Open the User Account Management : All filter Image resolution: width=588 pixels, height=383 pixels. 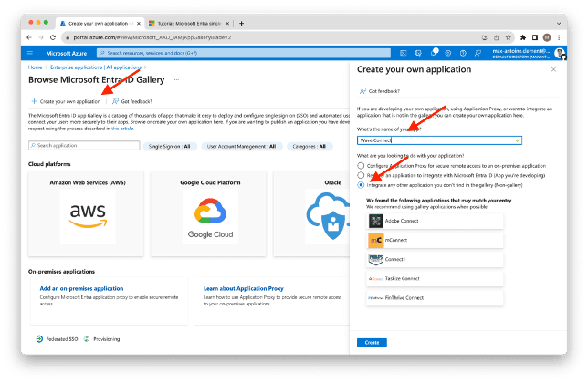(x=241, y=147)
